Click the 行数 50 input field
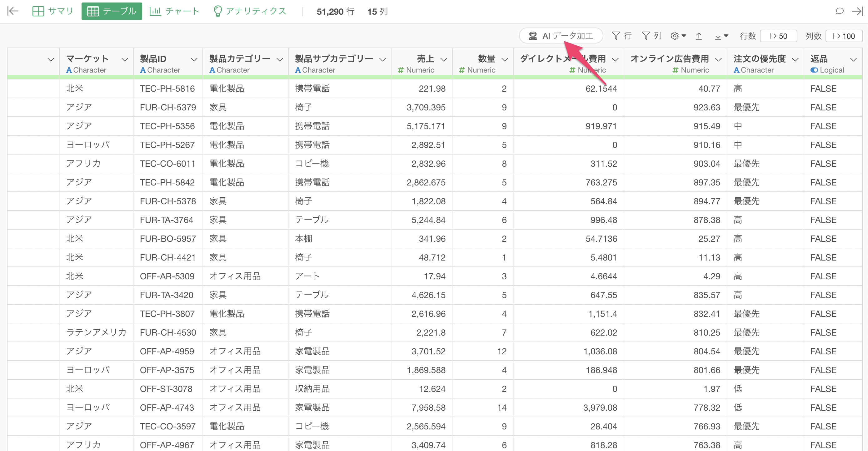The width and height of the screenshot is (868, 451). click(x=778, y=36)
